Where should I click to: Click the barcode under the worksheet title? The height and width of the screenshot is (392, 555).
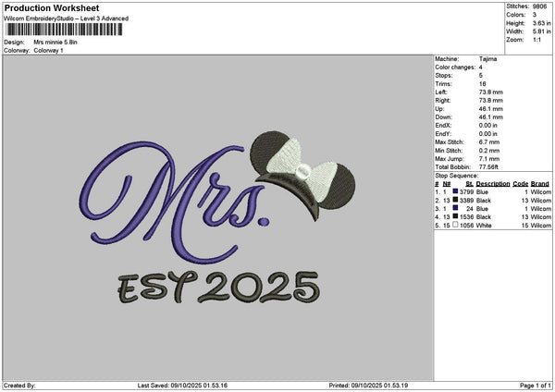[64, 30]
